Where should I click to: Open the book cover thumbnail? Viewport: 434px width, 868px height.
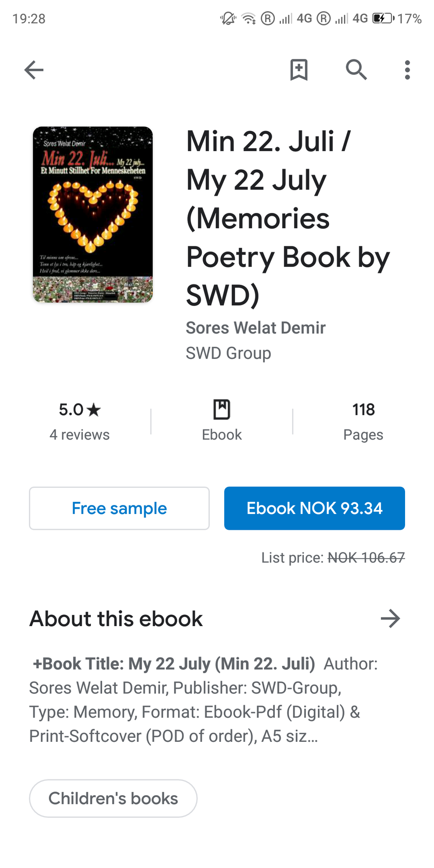pyautogui.click(x=93, y=215)
